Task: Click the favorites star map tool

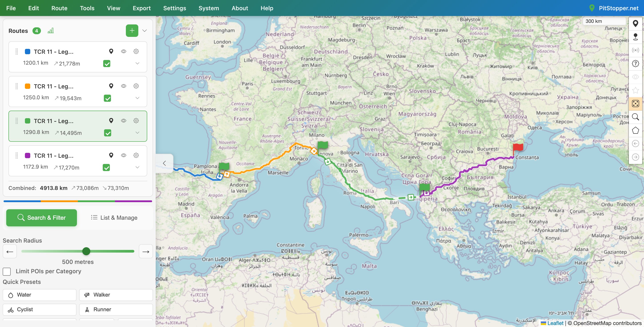Action: click(x=635, y=90)
